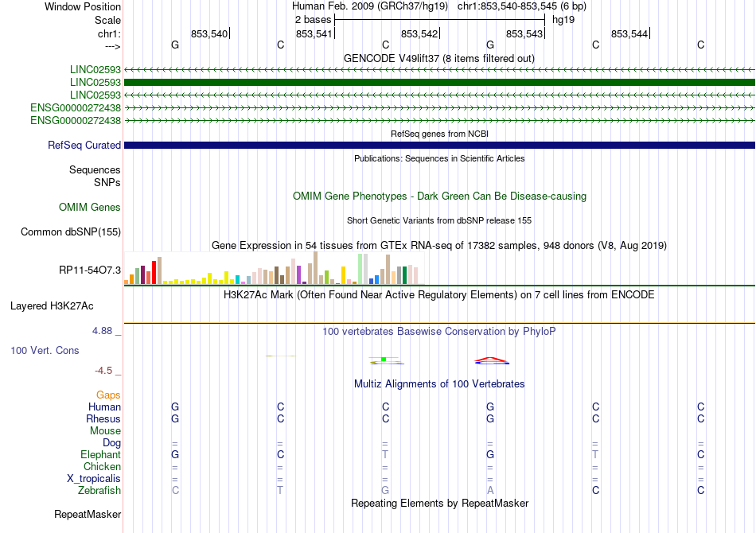Image resolution: width=756 pixels, height=533 pixels.
Task: Click the Mouse alignment row label
Action: [105, 431]
